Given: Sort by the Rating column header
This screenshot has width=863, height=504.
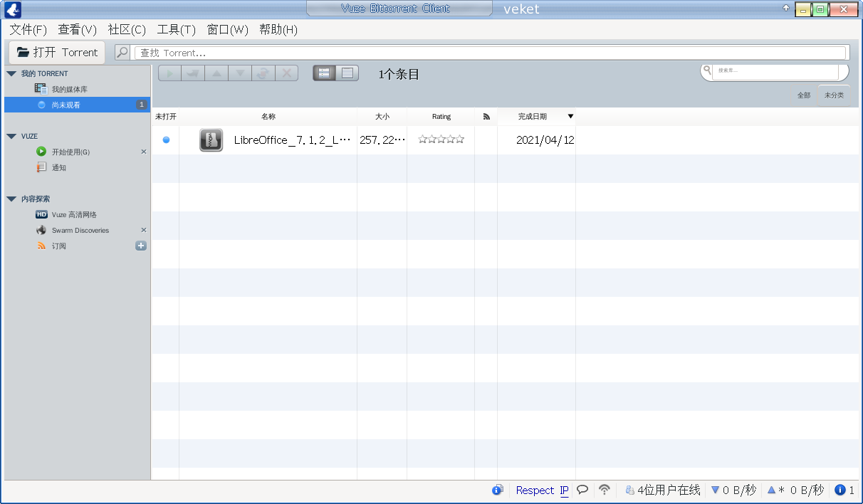Looking at the screenshot, I should point(441,116).
